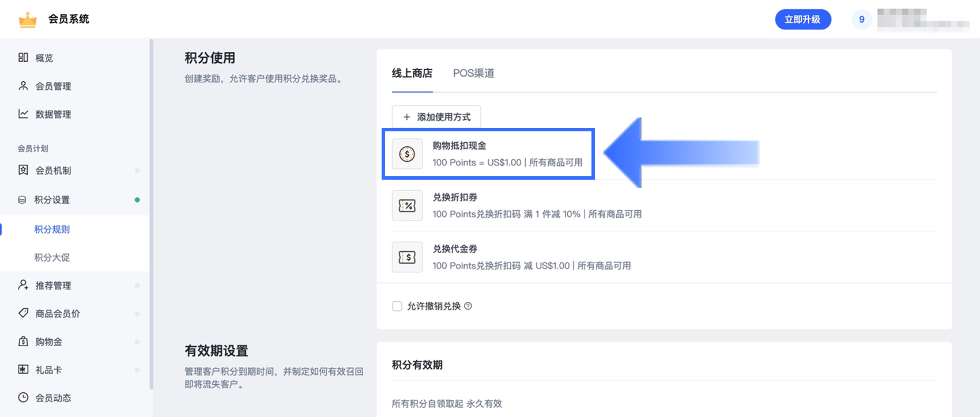Click the 数据管理 chart icon
Image resolution: width=980 pixels, height=417 pixels.
[23, 114]
